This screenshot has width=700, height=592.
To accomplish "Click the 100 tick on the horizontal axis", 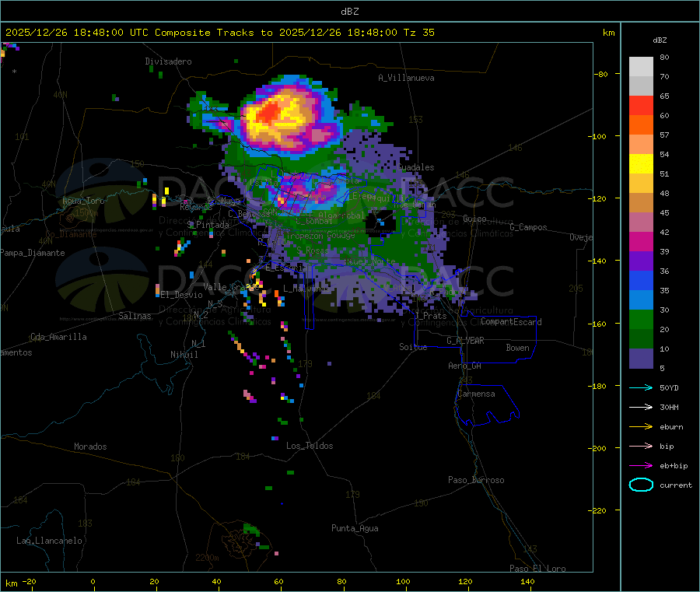I will (403, 581).
